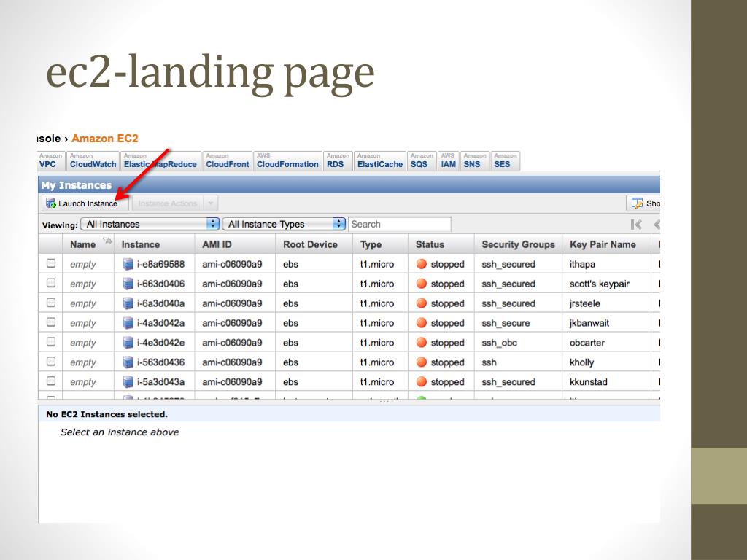Sort by the AMI ID column header
Viewport: 747px width, 560px height.
click(235, 244)
